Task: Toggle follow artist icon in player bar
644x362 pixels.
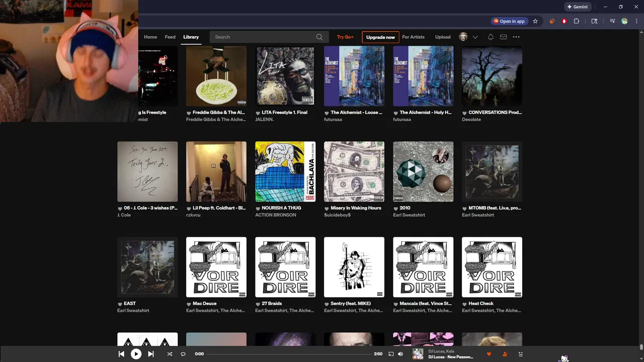Action: tap(505, 354)
